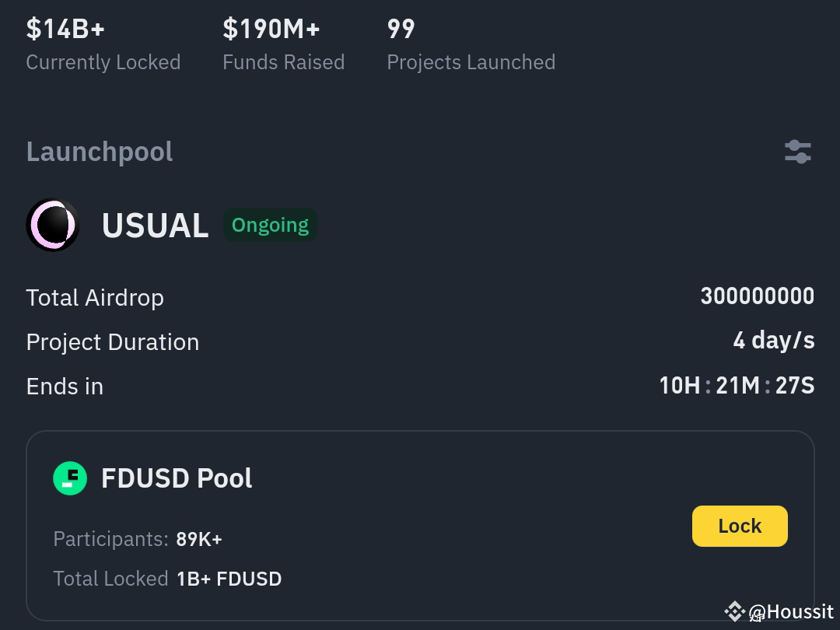Viewport: 840px width, 630px height.
Task: Select the green FDUSD coin icon
Action: 70,478
